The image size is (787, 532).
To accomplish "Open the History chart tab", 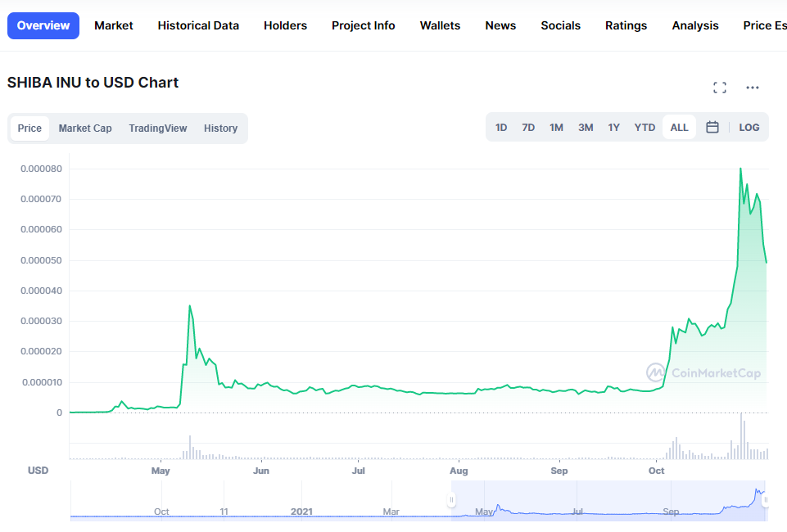I will pos(220,128).
